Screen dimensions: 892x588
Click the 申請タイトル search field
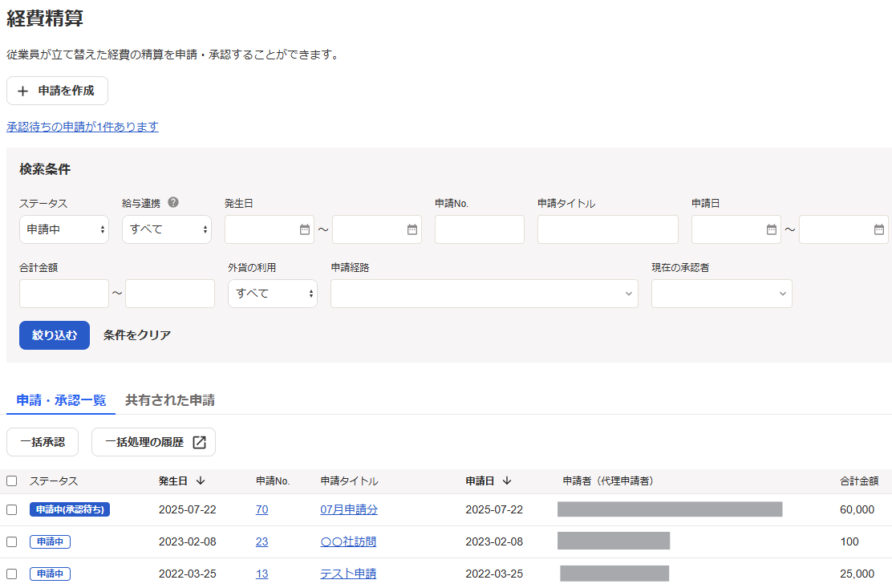click(x=607, y=229)
